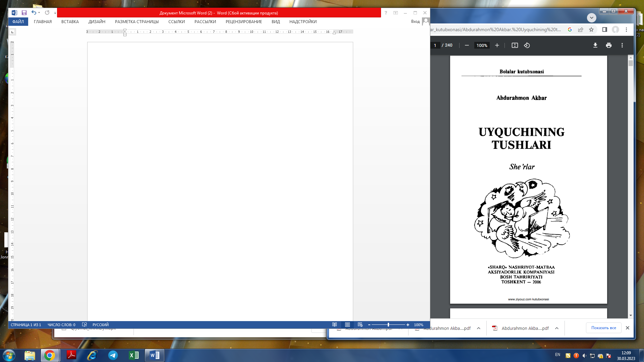This screenshot has width=644, height=362.
Task: Click the spelling check icon in Word's status bar
Action: click(x=84, y=324)
